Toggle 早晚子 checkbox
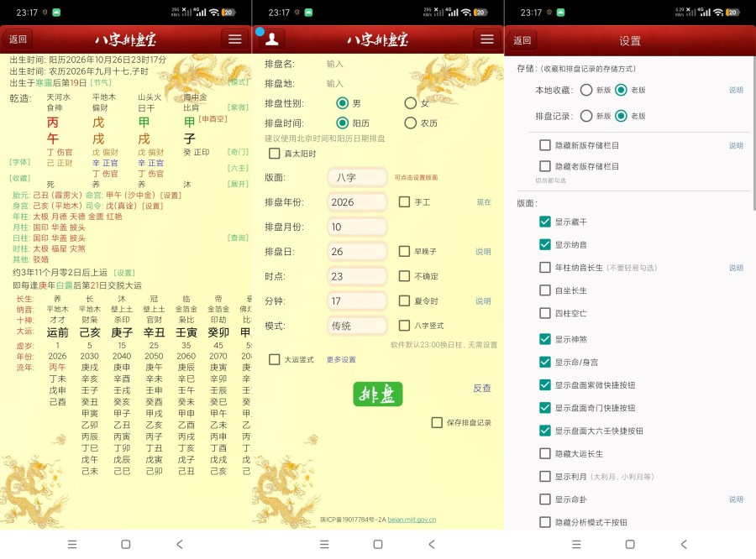The width and height of the screenshot is (756, 559). click(405, 251)
